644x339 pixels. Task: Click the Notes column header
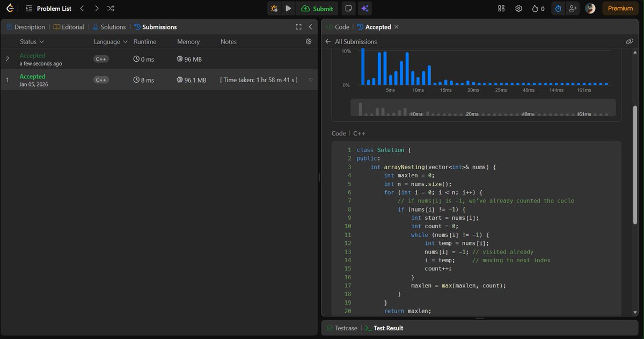point(229,41)
